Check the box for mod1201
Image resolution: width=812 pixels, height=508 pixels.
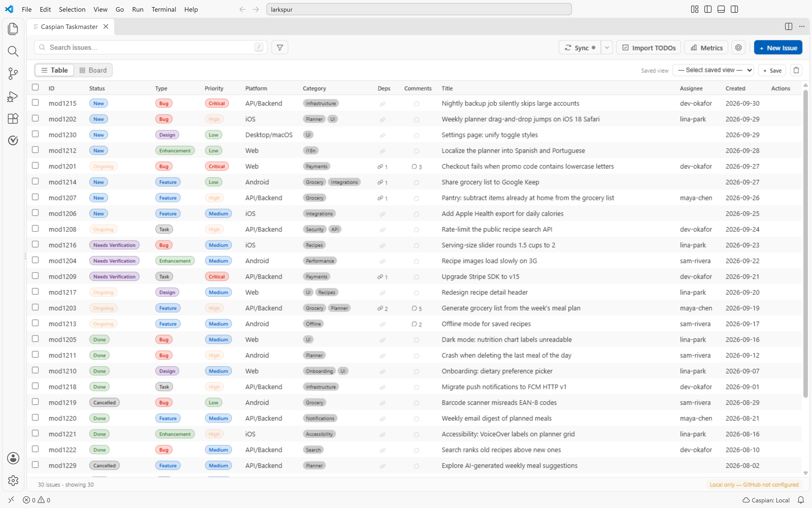coord(35,165)
